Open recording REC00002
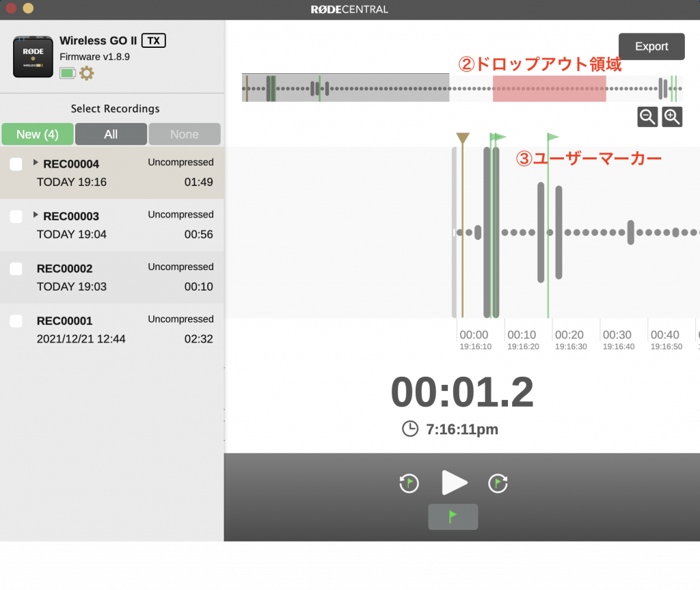 (112, 278)
